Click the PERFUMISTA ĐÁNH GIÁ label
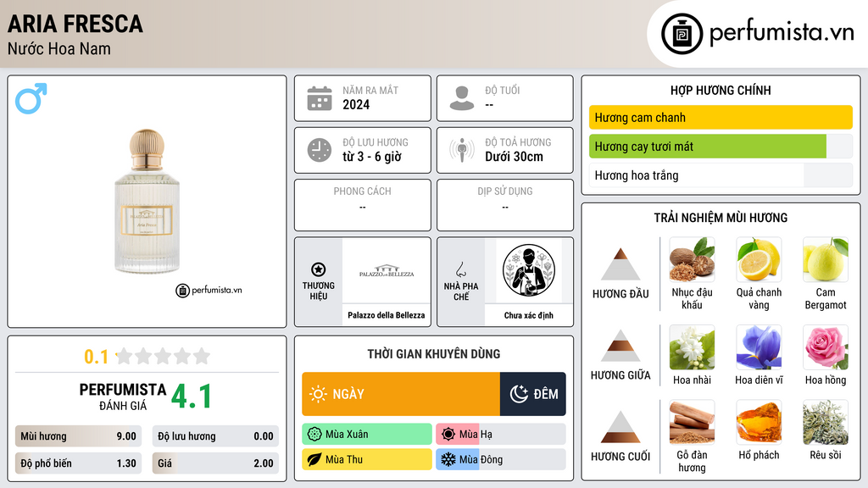The width and height of the screenshot is (868, 488). click(x=123, y=396)
